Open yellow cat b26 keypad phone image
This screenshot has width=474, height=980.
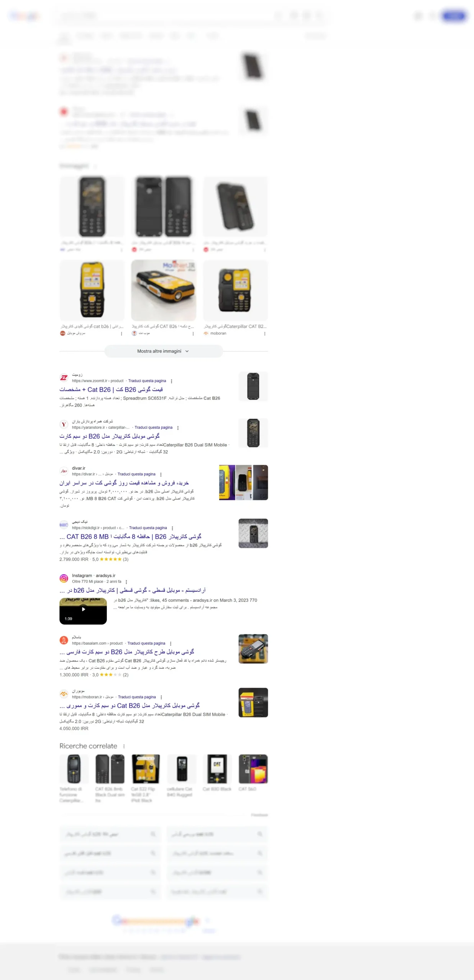[x=92, y=291]
